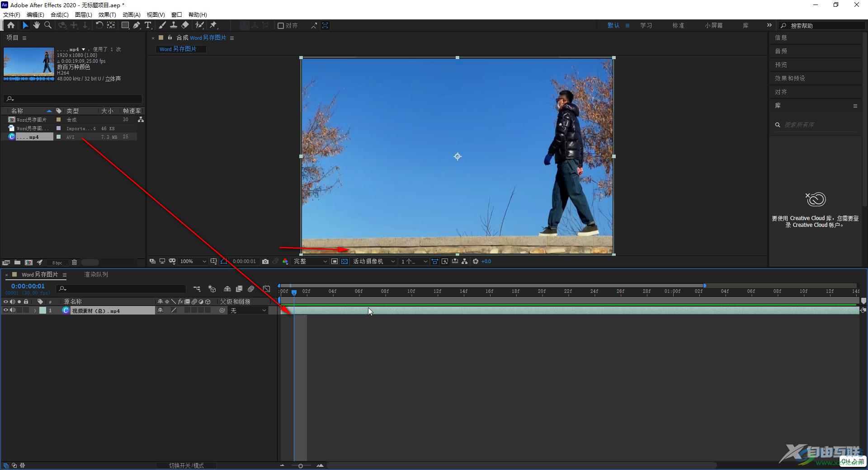Create a new composition from Project panel
This screenshot has height=470, width=868.
28,263
